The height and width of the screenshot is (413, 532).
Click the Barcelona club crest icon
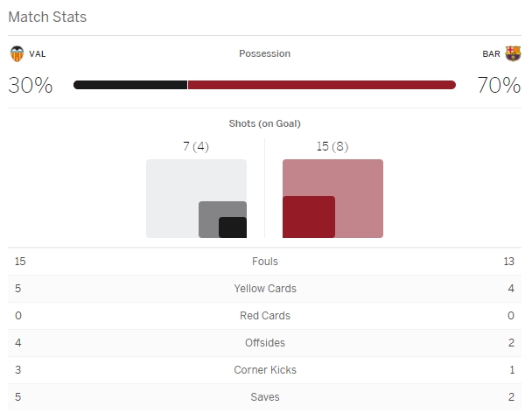513,53
